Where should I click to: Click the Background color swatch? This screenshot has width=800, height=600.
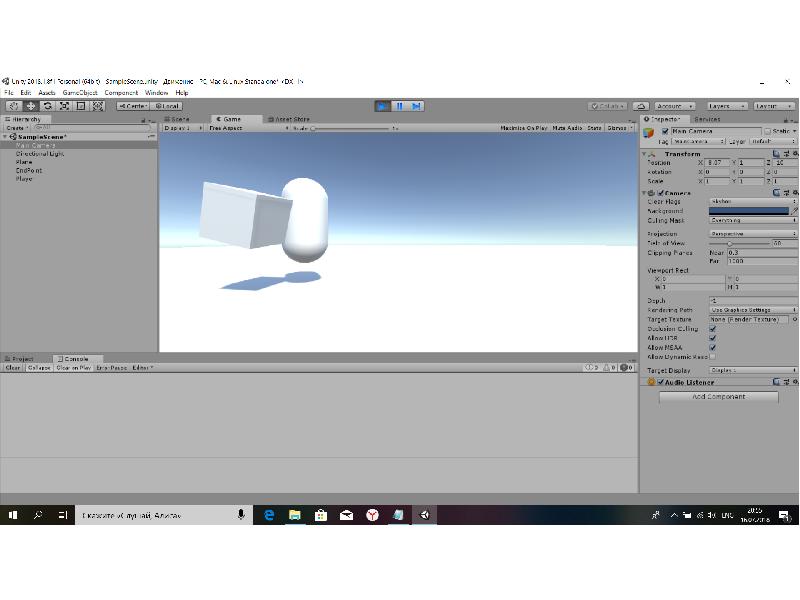point(749,211)
